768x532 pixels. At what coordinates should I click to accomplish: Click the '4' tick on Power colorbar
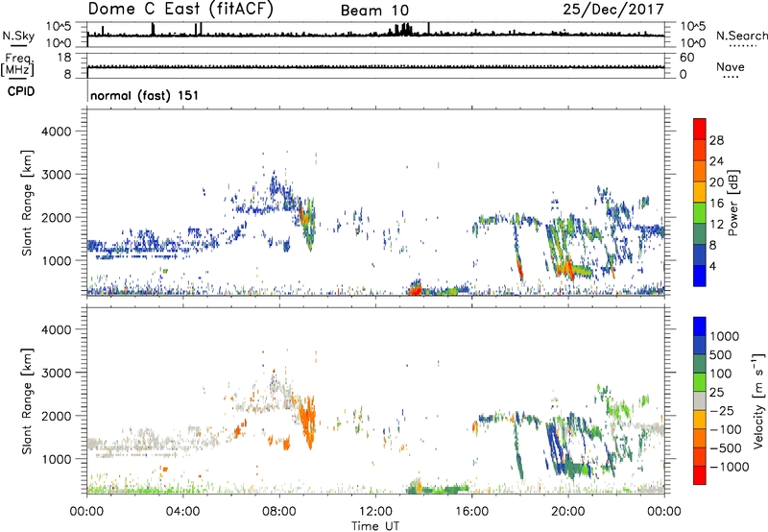coord(712,266)
